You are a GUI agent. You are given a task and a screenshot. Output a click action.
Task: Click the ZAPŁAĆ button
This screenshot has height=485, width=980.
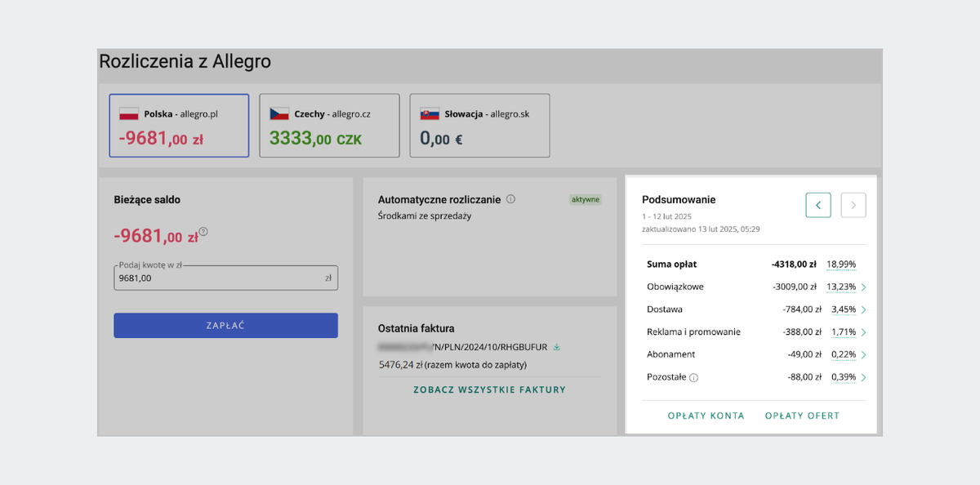click(225, 325)
